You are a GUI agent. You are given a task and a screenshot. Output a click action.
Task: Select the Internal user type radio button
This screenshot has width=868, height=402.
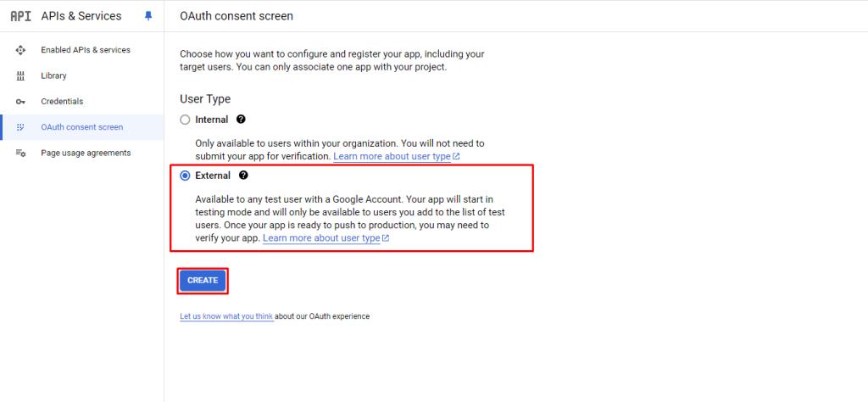click(x=185, y=120)
